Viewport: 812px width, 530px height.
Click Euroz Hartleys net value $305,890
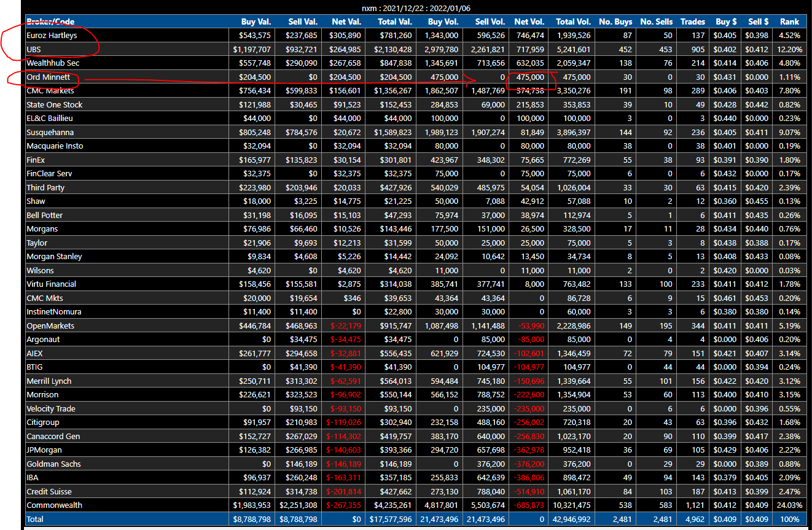click(x=346, y=35)
